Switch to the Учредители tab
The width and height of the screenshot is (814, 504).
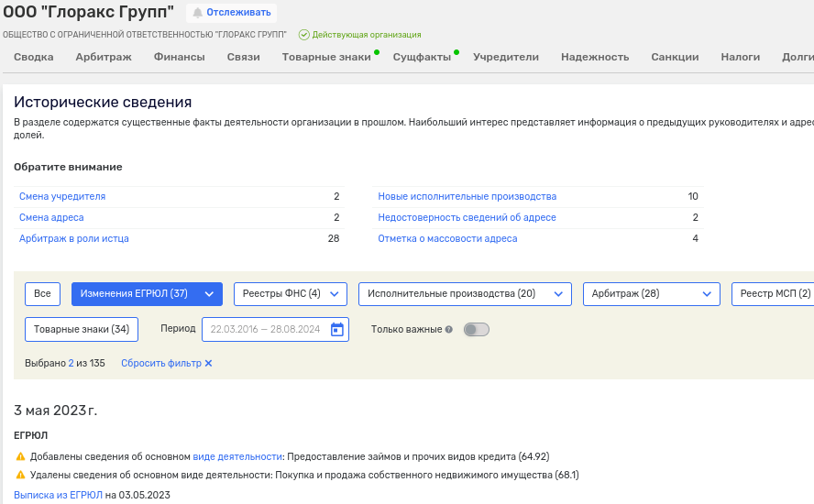tap(506, 57)
